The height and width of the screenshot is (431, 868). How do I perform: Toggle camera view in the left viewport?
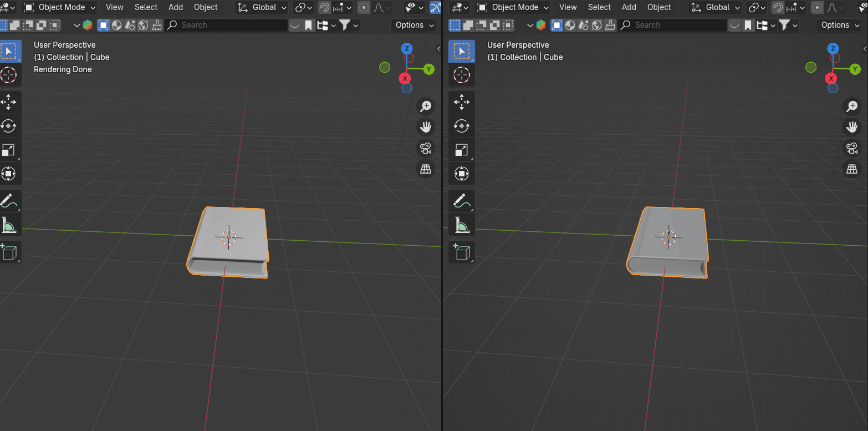pos(426,148)
